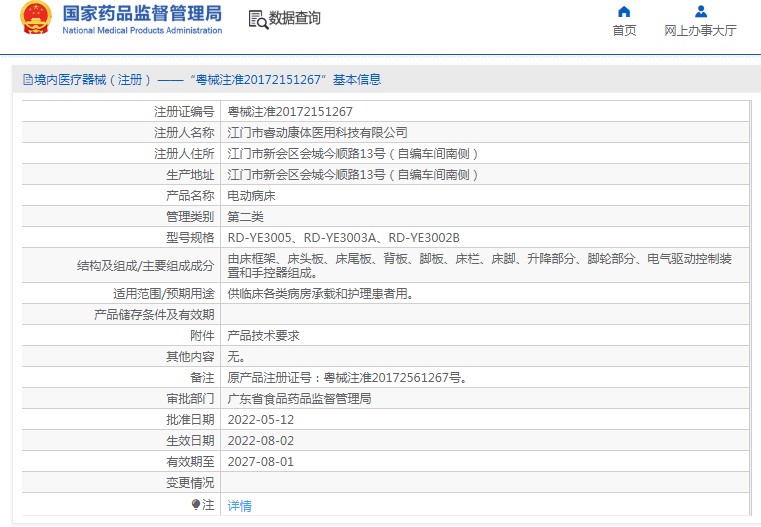Select 生产地址 address value
The height and width of the screenshot is (527, 761).
pos(353,175)
